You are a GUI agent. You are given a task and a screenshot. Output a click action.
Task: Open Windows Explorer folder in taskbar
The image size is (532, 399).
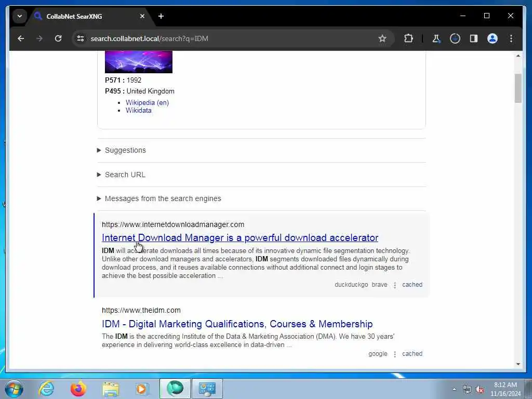point(111,389)
